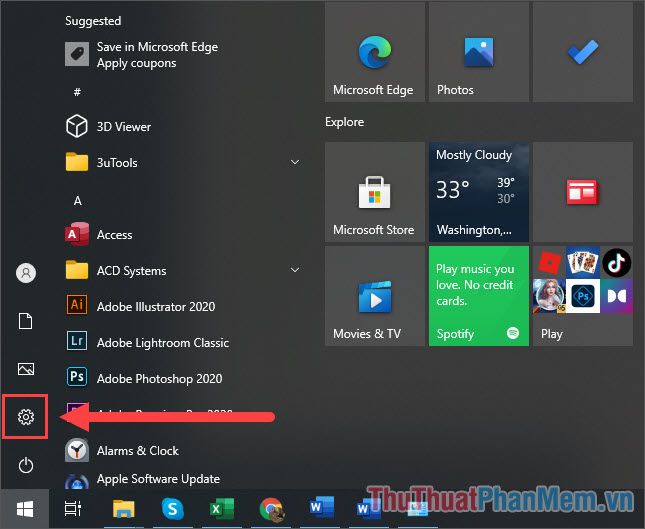Open the green Spotify tile
This screenshot has width=645, height=529.
coord(479,296)
